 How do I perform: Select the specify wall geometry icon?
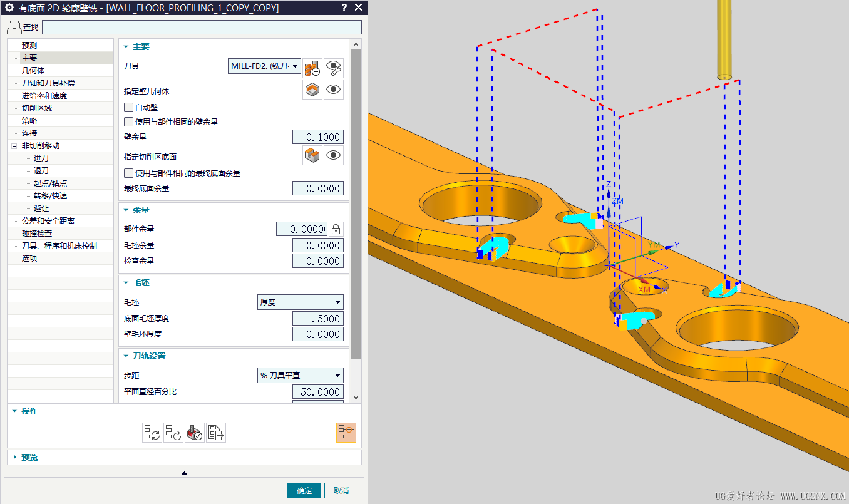(312, 90)
